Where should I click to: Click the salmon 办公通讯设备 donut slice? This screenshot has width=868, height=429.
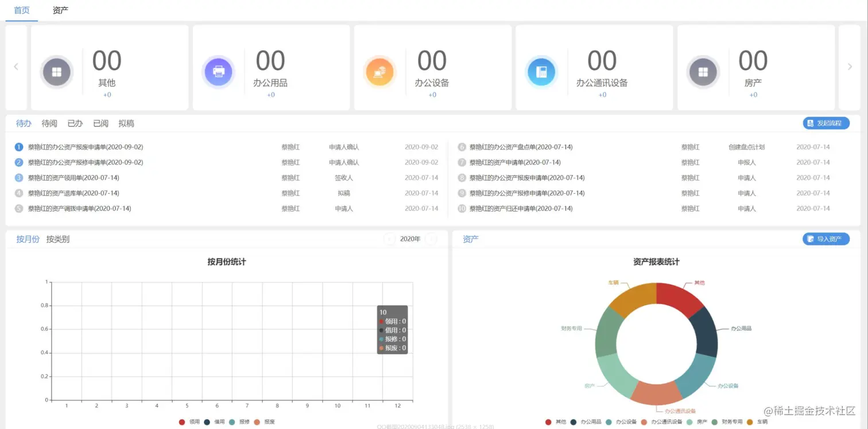point(657,393)
